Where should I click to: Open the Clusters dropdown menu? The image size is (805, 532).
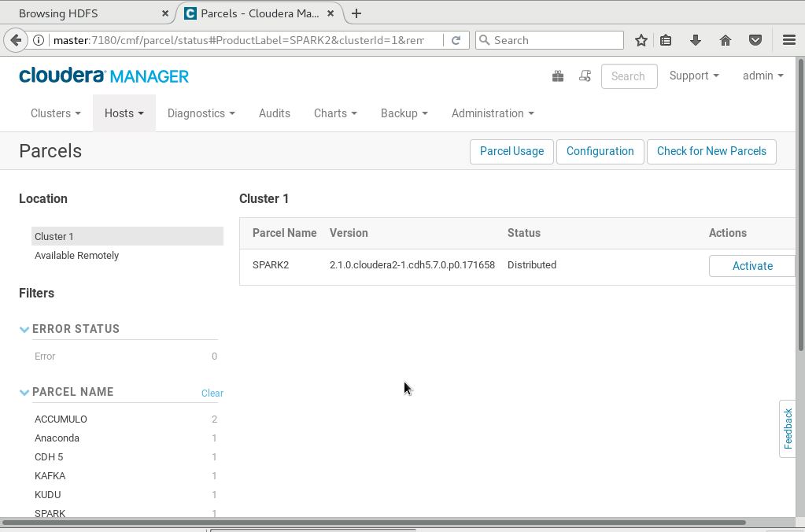tap(55, 113)
